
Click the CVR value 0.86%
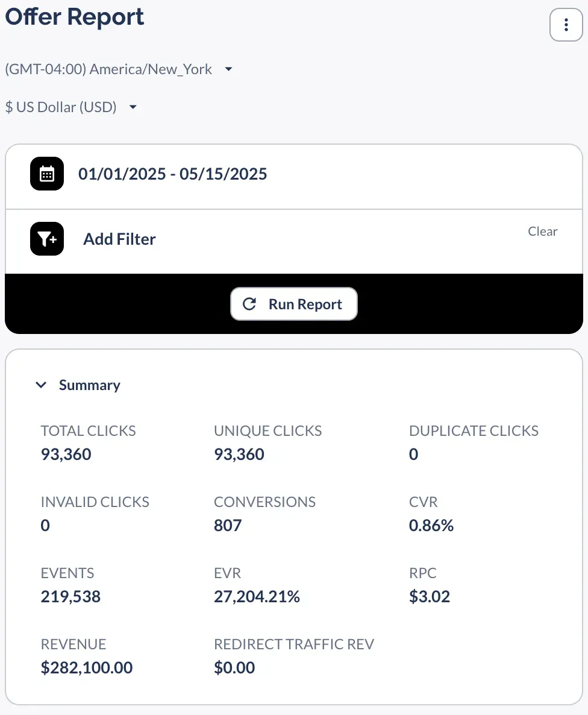(x=431, y=525)
